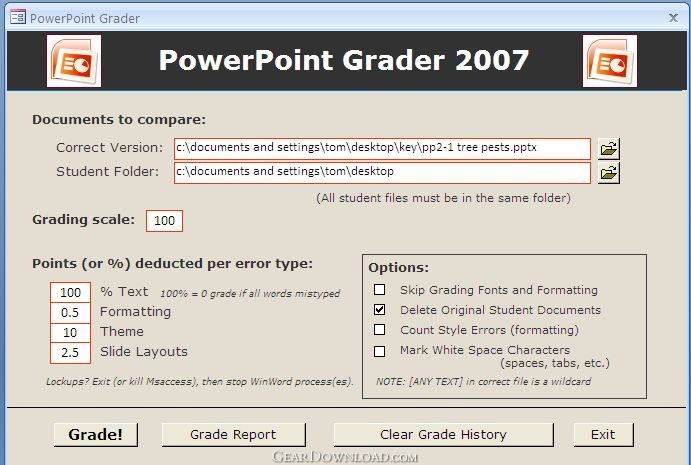
Task: Click the Exit button
Action: (603, 435)
